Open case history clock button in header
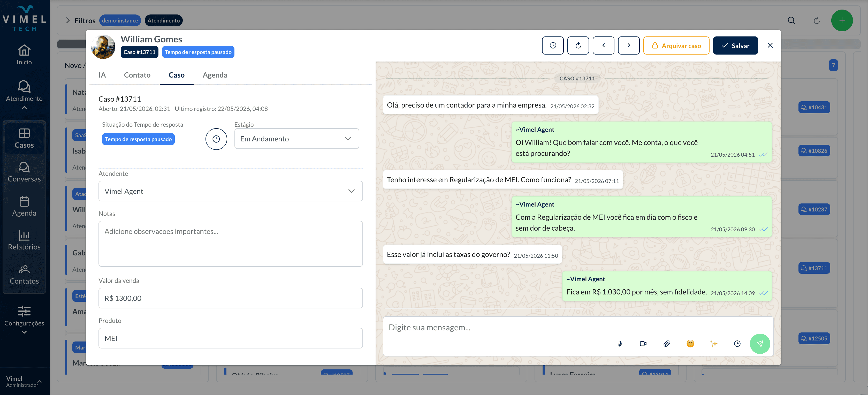868x395 pixels. 553,45
